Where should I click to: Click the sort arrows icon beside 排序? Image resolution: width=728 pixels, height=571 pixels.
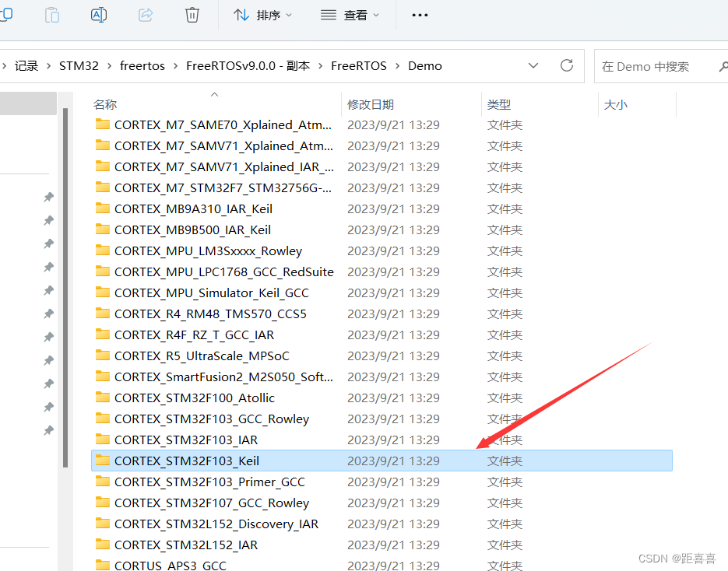(x=240, y=15)
